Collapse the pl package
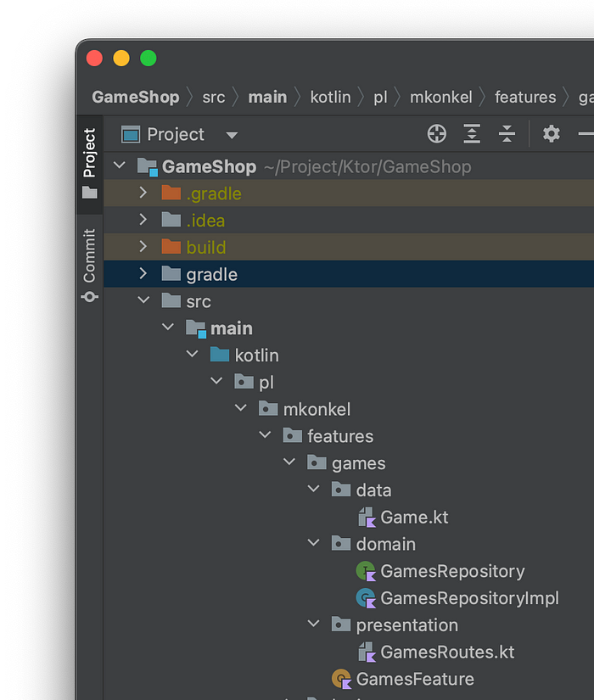Screen dimensions: 594x700 (216, 381)
